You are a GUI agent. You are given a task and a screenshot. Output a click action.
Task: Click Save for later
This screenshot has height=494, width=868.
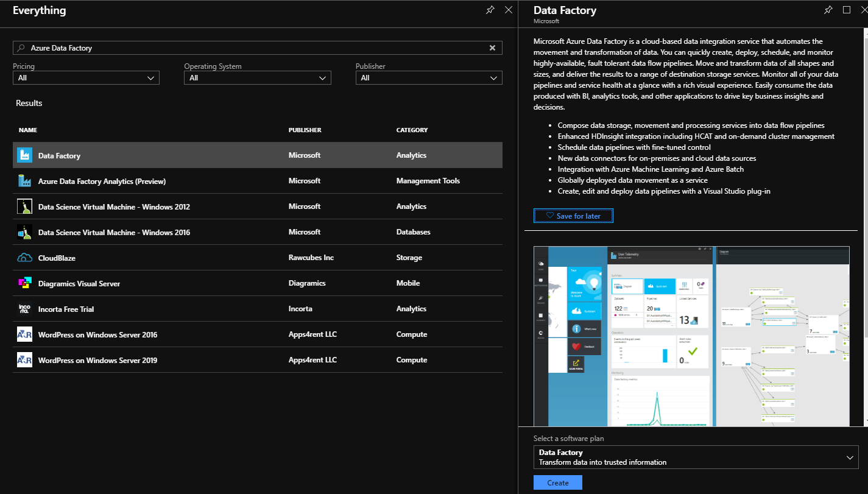click(x=573, y=216)
